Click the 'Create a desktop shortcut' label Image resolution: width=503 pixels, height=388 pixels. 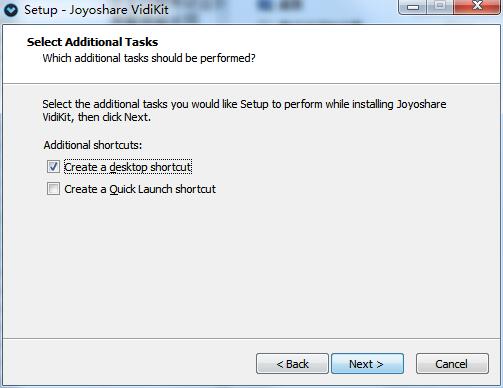click(128, 167)
